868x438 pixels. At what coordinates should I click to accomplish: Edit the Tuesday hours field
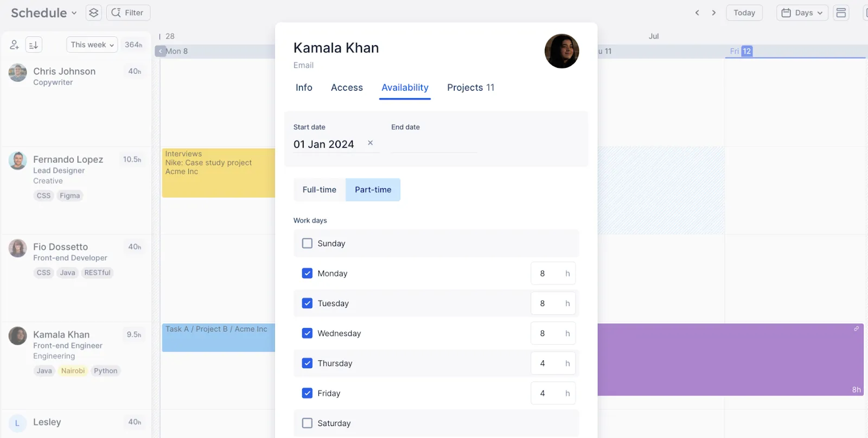553,303
